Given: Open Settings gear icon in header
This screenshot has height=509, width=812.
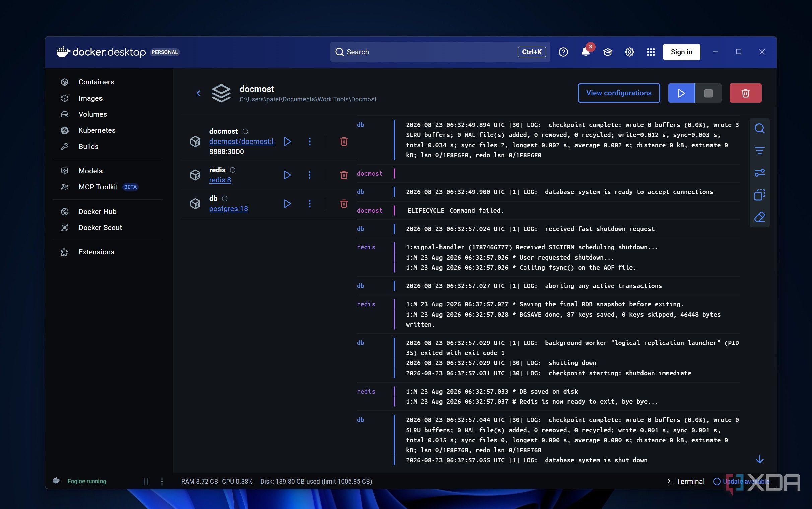Looking at the screenshot, I should click(x=629, y=52).
